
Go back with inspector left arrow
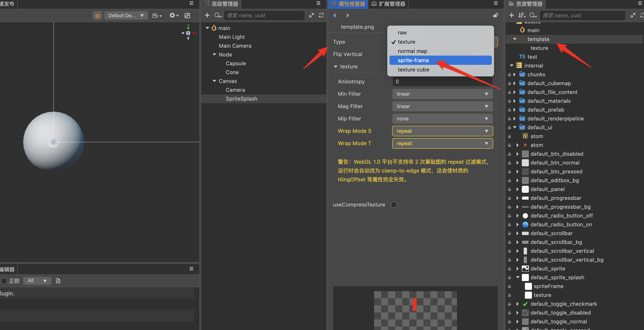[x=335, y=15]
